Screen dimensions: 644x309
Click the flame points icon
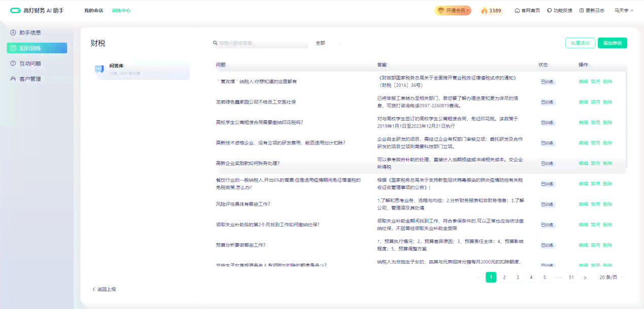click(x=484, y=10)
